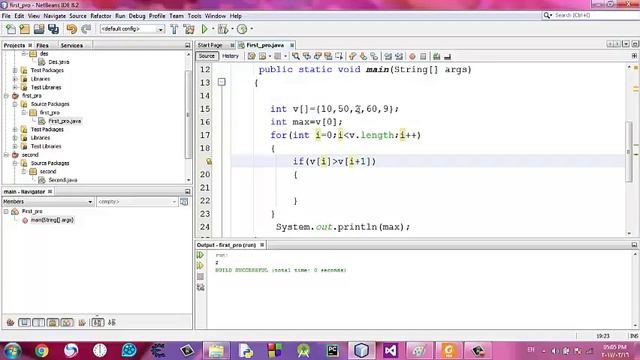Click the History view button

tap(230, 56)
